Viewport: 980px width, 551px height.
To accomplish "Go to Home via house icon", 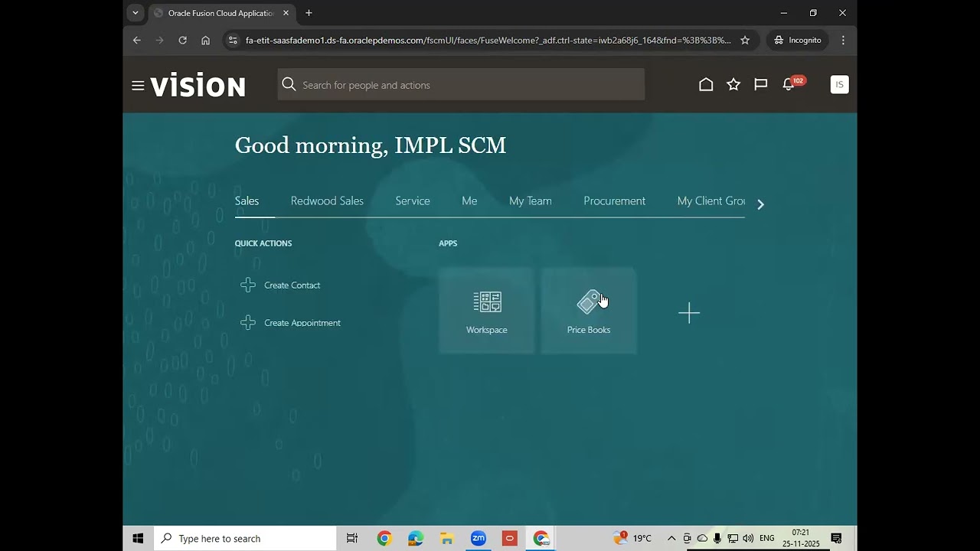I will (x=706, y=85).
